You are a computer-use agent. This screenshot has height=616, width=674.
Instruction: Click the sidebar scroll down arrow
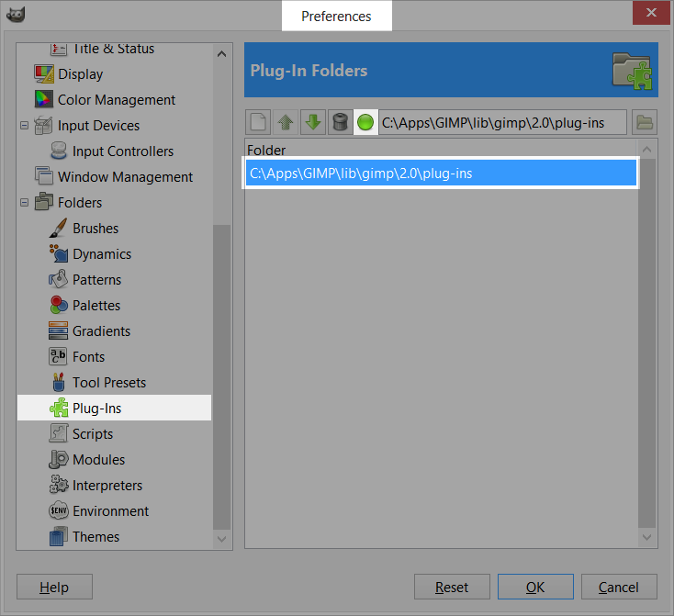pos(222,539)
